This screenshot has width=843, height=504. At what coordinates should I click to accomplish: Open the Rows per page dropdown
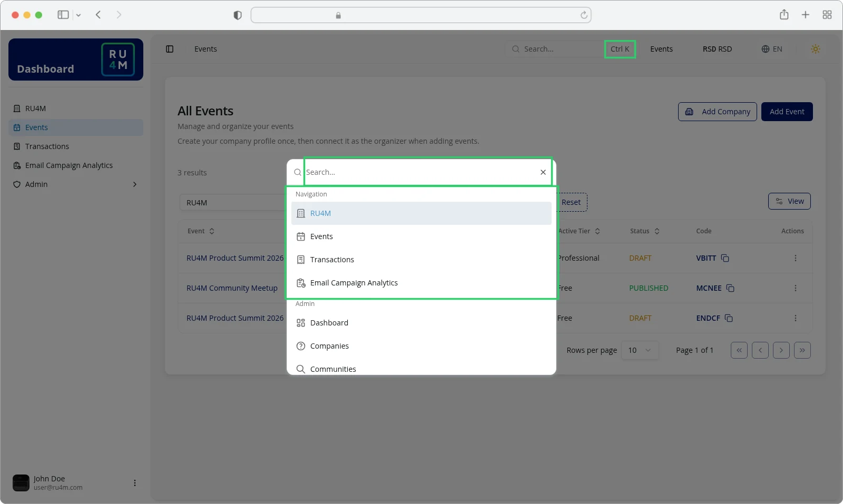[640, 350]
